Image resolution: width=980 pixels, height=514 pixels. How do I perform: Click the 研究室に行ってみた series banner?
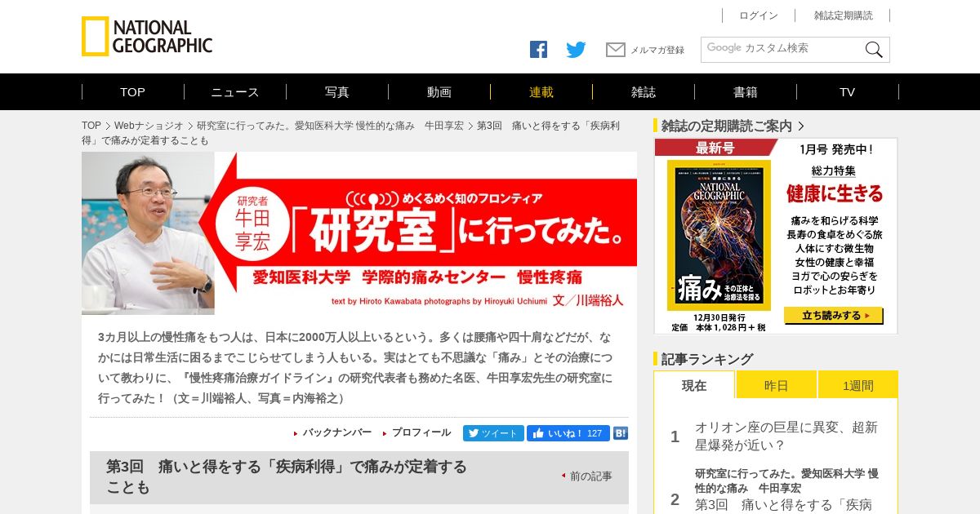click(359, 233)
